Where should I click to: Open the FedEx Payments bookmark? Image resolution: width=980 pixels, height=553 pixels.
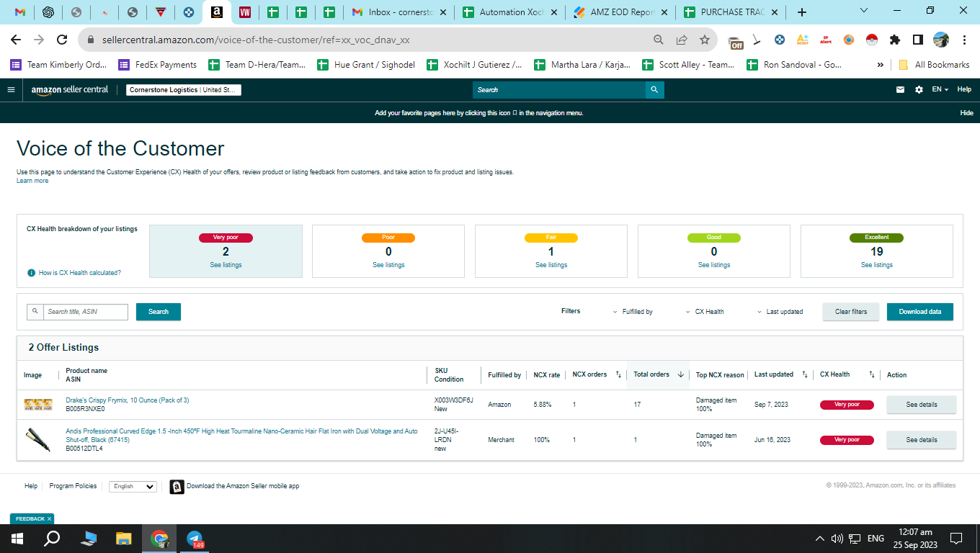(158, 65)
